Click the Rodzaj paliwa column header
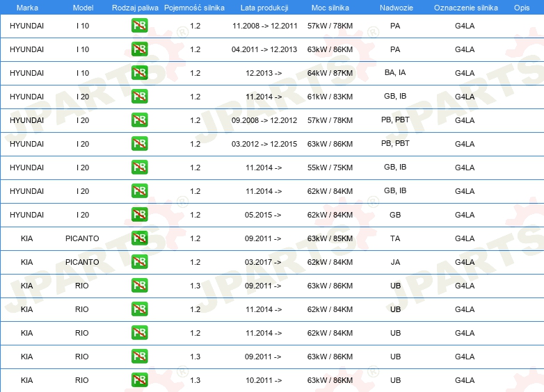Image resolution: width=544 pixels, height=392 pixels. [x=135, y=8]
